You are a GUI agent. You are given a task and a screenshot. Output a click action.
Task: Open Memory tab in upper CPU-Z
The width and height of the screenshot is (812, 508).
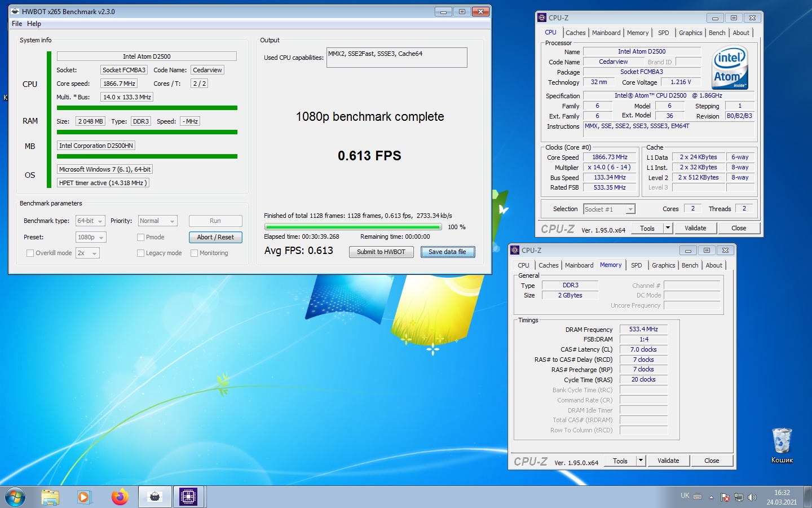point(638,33)
